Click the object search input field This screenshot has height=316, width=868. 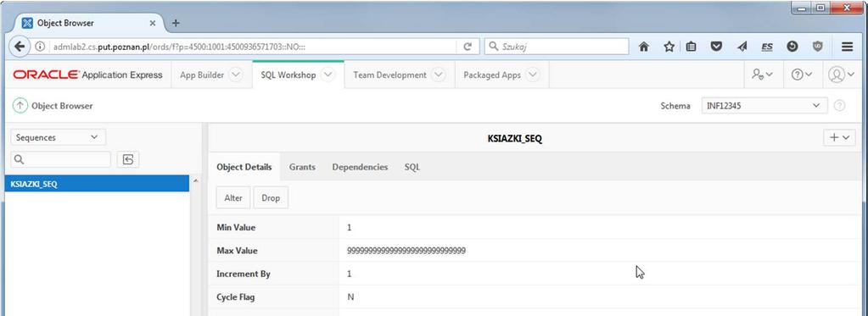click(61, 159)
